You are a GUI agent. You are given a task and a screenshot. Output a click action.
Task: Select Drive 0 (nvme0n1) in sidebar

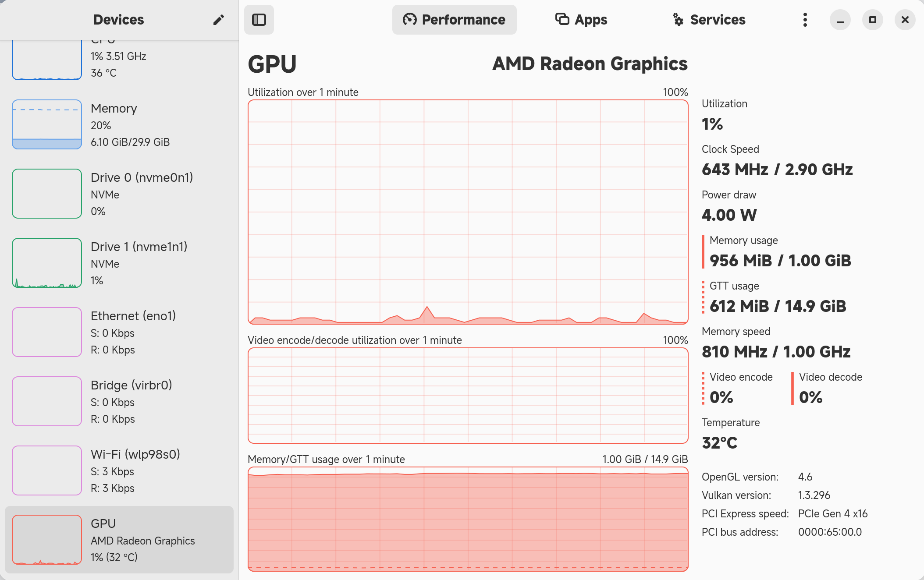(x=119, y=194)
